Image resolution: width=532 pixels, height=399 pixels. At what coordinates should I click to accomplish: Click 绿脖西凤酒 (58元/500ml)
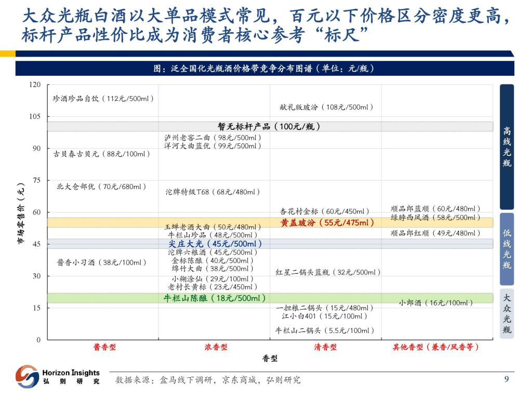tap(436, 218)
